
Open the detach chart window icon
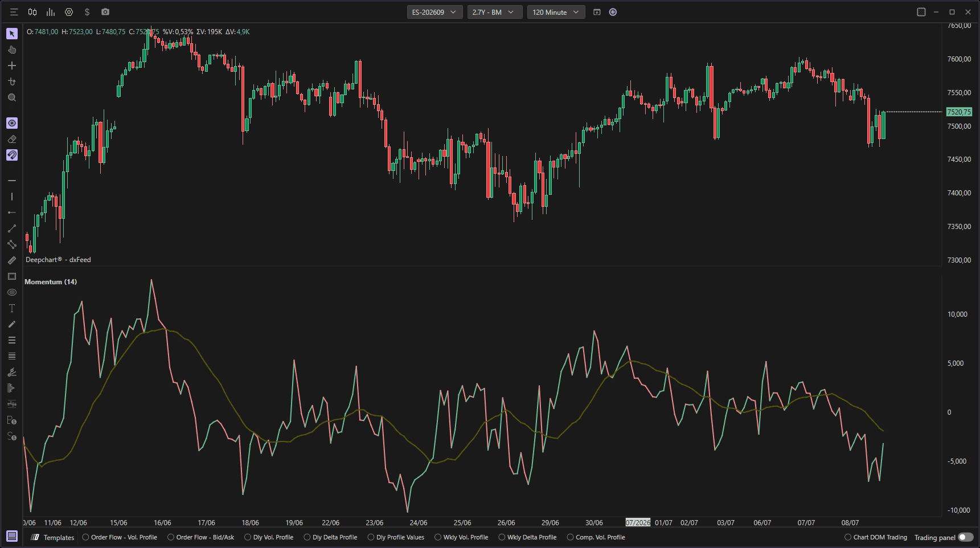click(597, 12)
